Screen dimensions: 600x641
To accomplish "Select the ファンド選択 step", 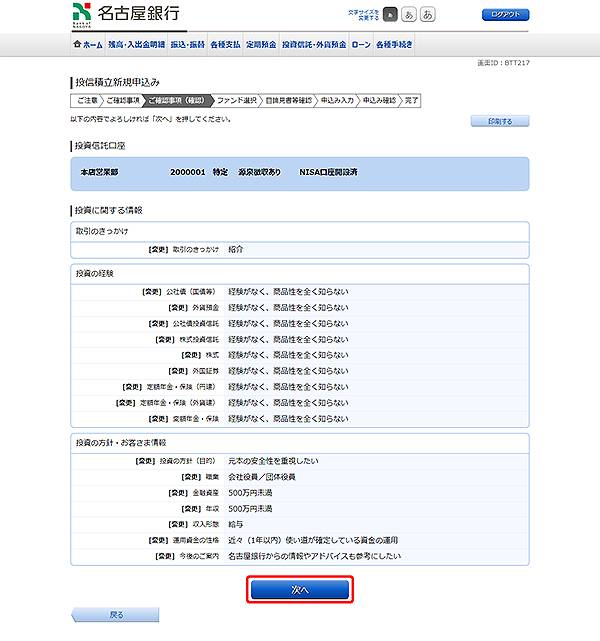I will click(x=237, y=101).
